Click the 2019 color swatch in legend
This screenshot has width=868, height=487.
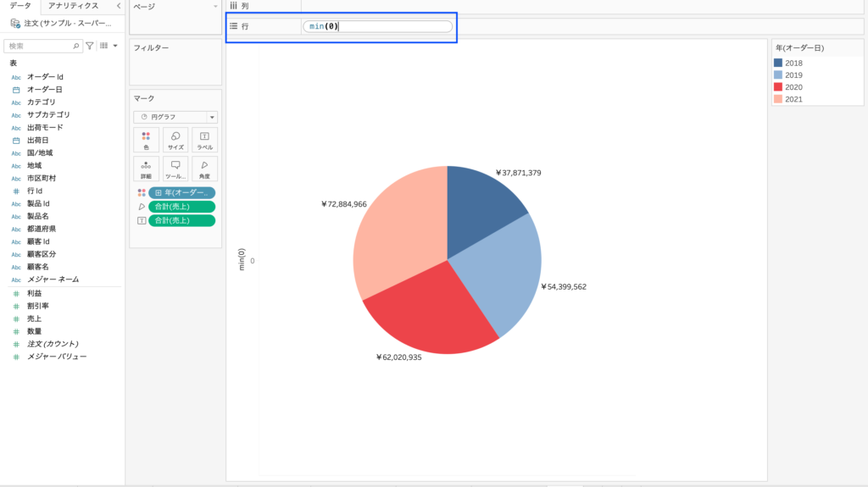[778, 75]
